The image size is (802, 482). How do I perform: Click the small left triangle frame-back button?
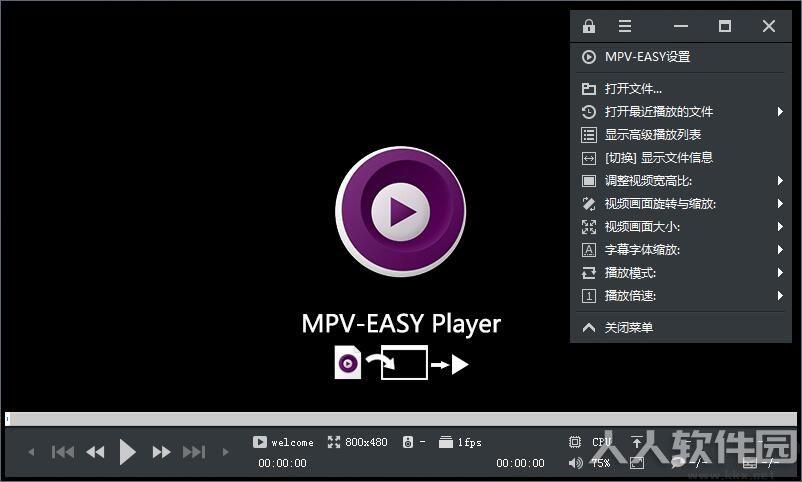coord(31,452)
